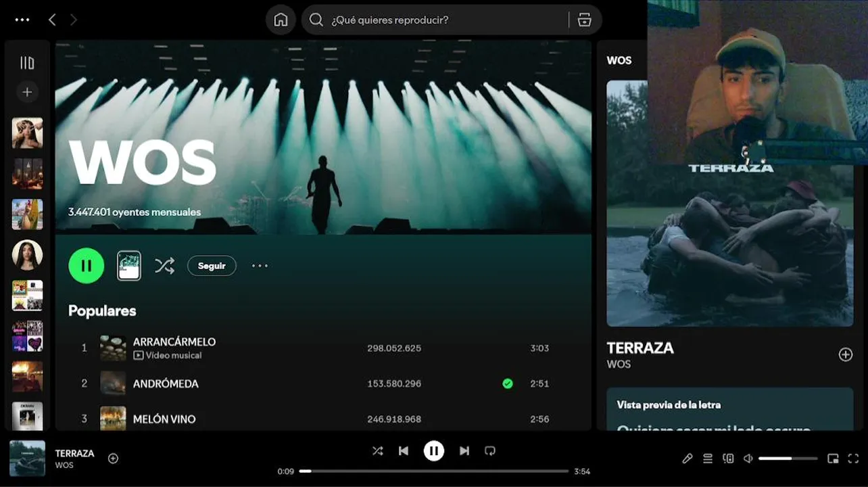Click the now-playing album preview next to play
The height and width of the screenshot is (487, 868).
tap(129, 265)
